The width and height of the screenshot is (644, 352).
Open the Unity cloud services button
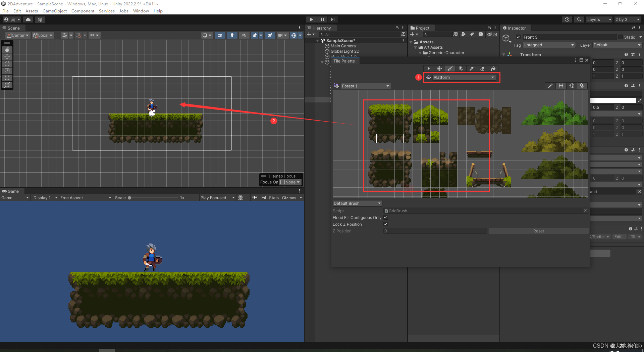pyautogui.click(x=28, y=19)
